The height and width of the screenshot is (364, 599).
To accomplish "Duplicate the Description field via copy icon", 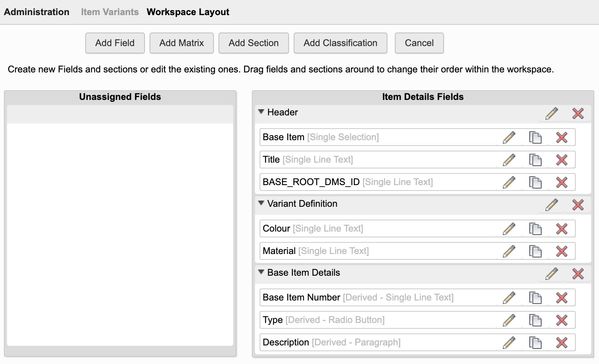I will [x=535, y=343].
